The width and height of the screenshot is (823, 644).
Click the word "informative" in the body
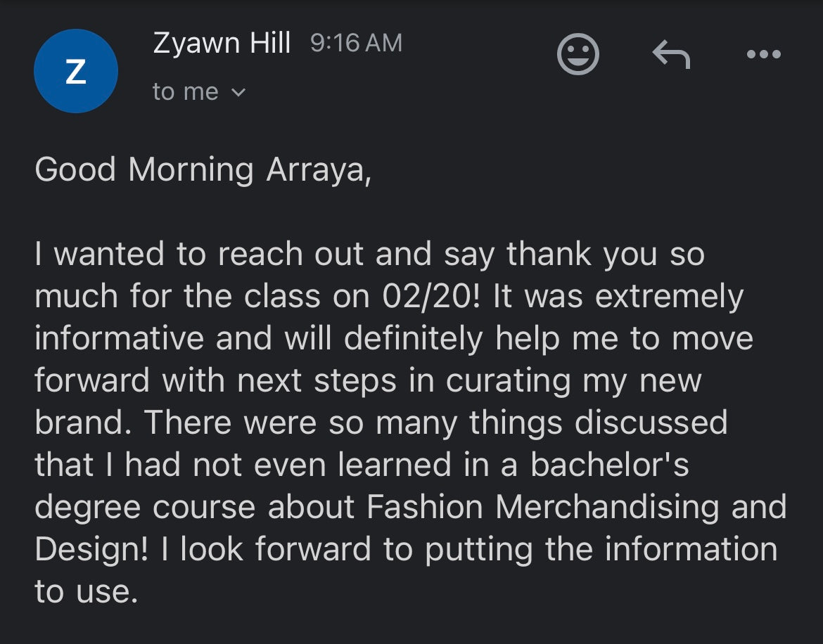[x=119, y=339]
